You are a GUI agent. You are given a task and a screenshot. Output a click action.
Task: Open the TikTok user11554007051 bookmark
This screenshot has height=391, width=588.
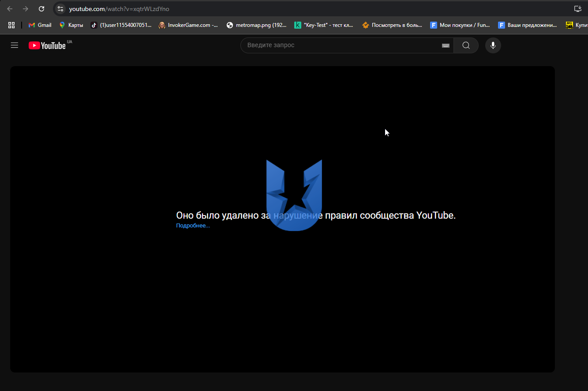click(x=121, y=25)
